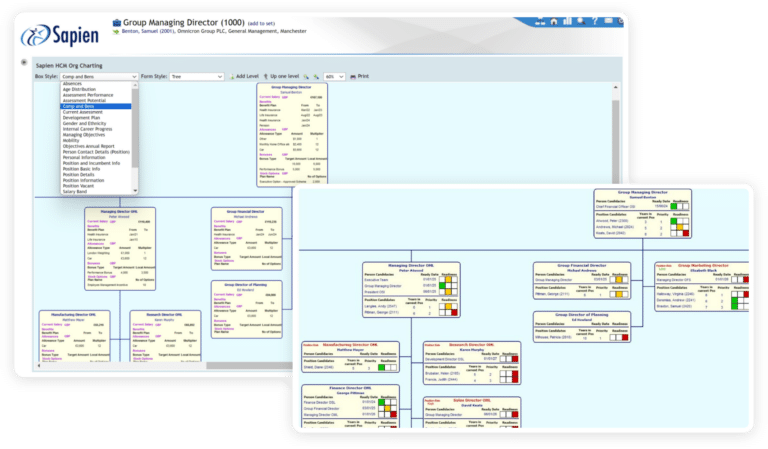This screenshot has width=768, height=449.
Task: Click the search icon in top bar
Action: (x=581, y=21)
